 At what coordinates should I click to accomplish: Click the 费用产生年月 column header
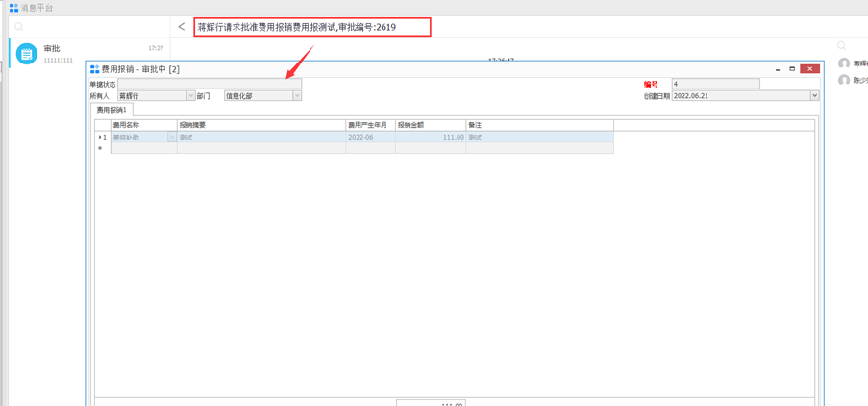tap(369, 125)
